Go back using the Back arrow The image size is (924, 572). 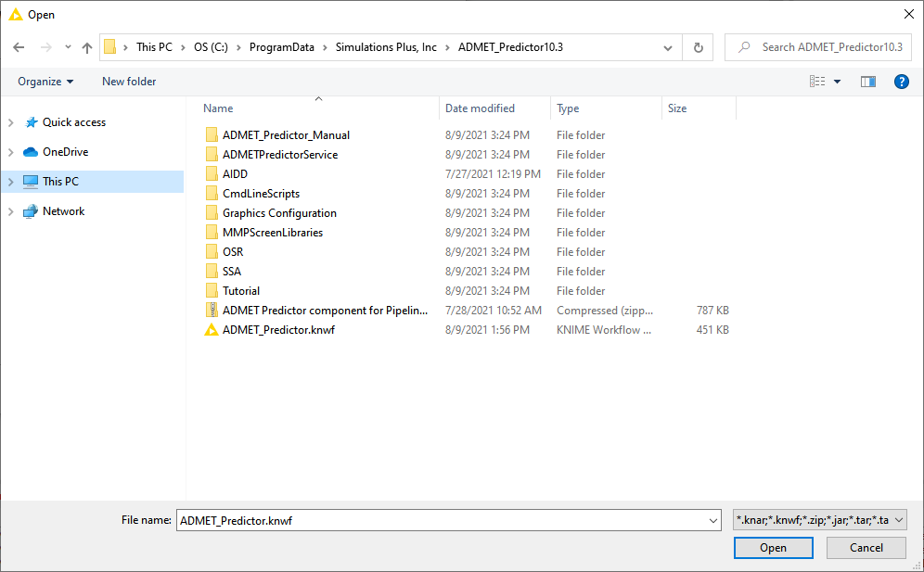click(19, 47)
